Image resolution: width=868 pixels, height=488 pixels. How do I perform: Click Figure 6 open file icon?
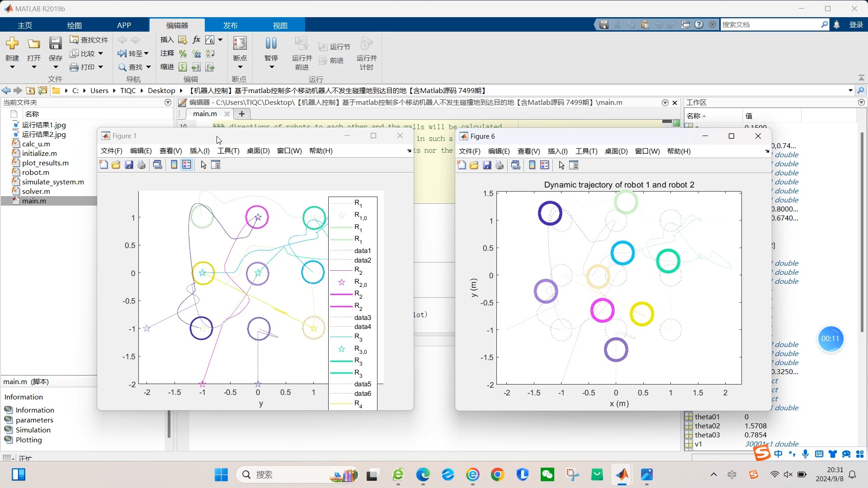pyautogui.click(x=474, y=165)
